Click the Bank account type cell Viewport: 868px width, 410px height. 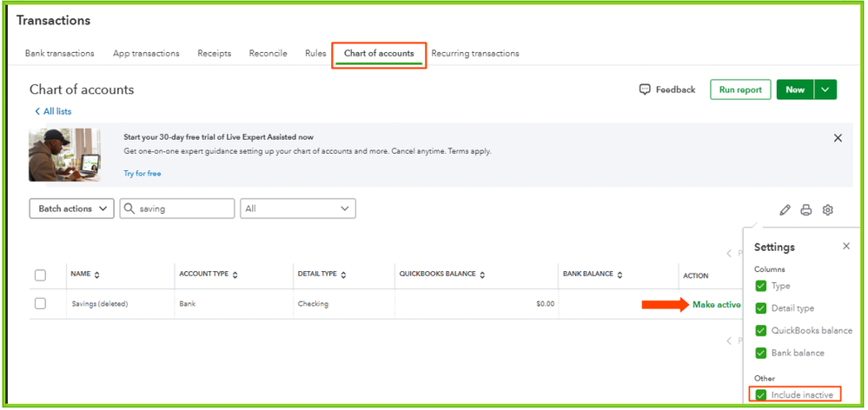tap(187, 304)
